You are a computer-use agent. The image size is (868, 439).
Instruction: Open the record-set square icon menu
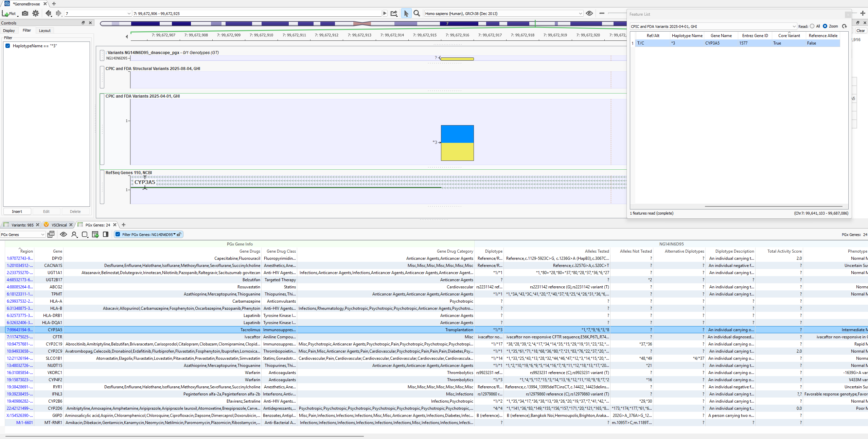pyautogui.click(x=85, y=234)
